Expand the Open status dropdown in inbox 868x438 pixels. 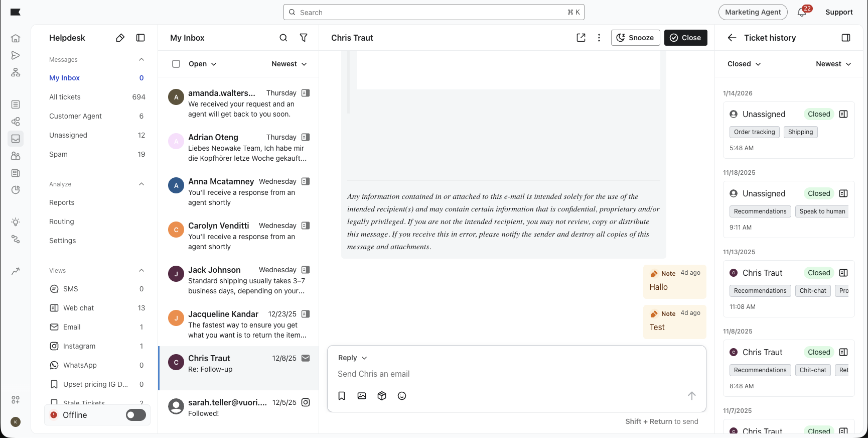[202, 64]
